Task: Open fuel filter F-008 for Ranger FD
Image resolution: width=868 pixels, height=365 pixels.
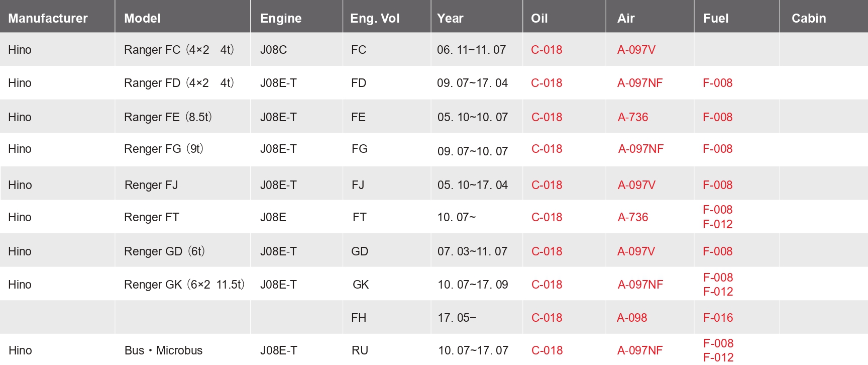Action: 717,83
